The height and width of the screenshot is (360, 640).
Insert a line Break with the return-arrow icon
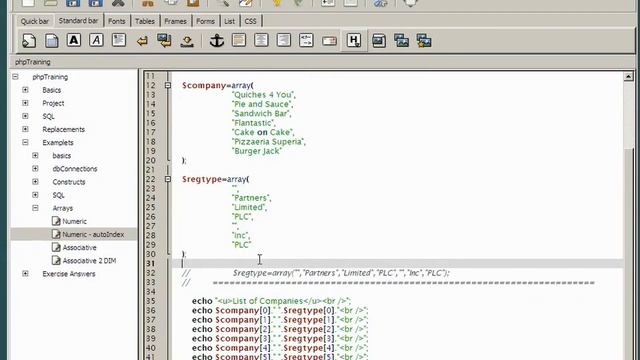point(142,40)
